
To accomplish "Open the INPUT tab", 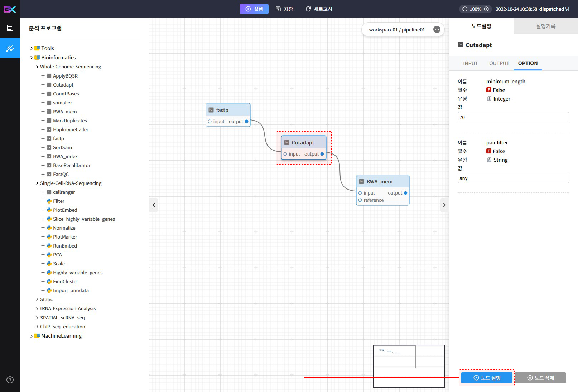I will [471, 63].
